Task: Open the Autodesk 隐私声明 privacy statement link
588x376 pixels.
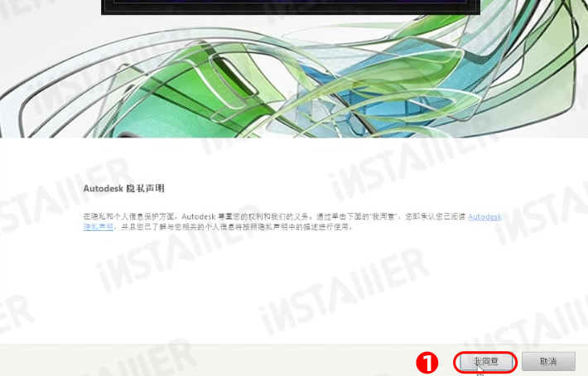Action: coord(484,217)
